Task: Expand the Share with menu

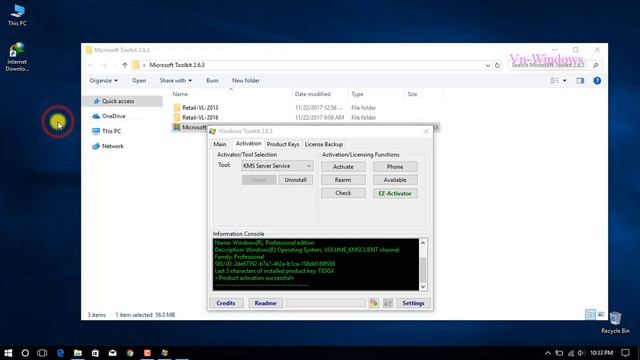Action: pyautogui.click(x=176, y=81)
